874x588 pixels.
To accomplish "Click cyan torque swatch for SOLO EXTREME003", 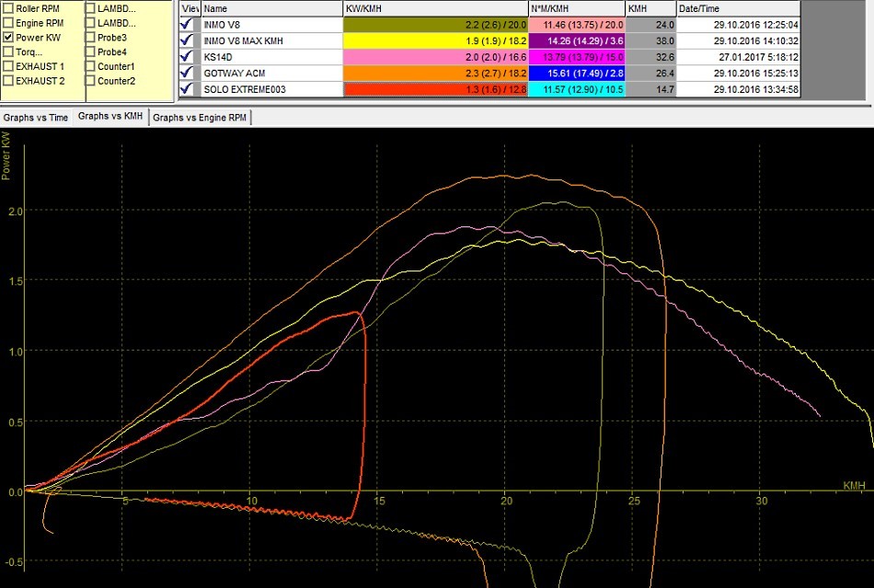I will point(577,89).
